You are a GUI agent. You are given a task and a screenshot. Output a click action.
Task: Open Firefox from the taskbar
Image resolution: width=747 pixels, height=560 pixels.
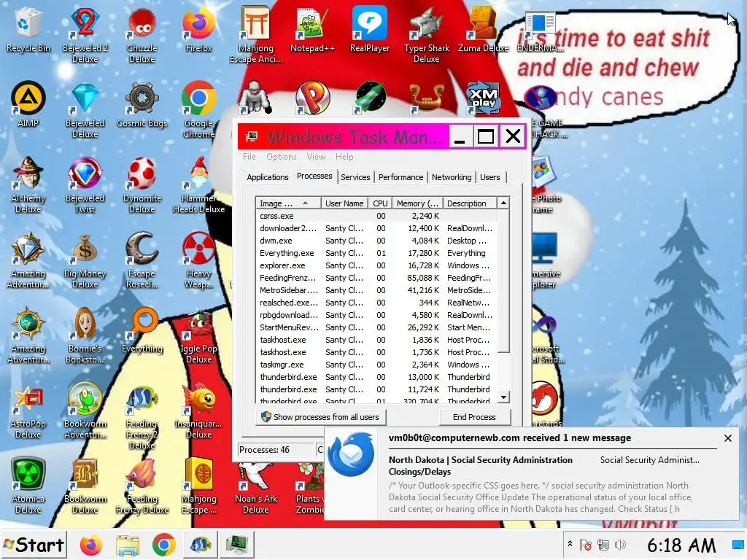tap(91, 545)
